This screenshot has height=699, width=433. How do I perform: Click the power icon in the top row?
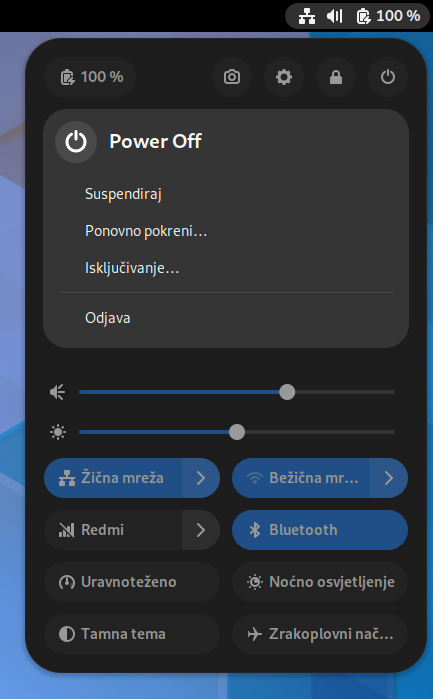tap(388, 77)
